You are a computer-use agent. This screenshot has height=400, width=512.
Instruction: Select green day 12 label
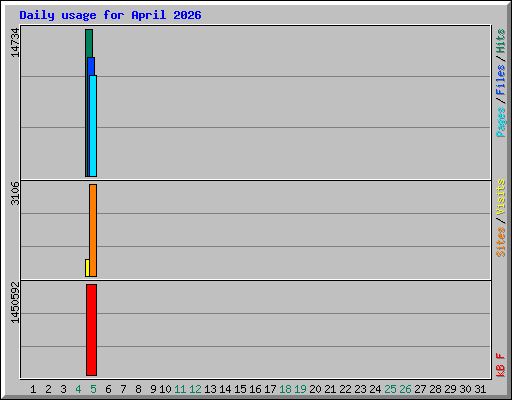pos(195,389)
